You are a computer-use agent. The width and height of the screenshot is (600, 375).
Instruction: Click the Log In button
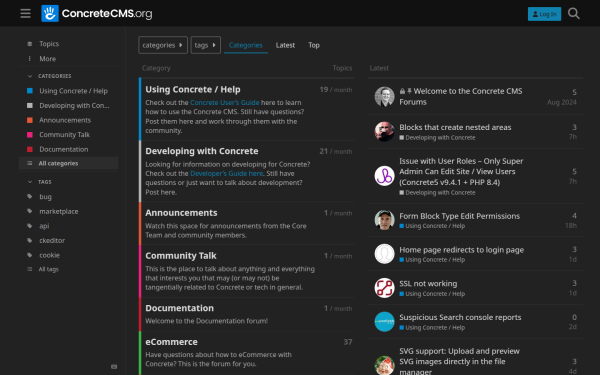(544, 14)
